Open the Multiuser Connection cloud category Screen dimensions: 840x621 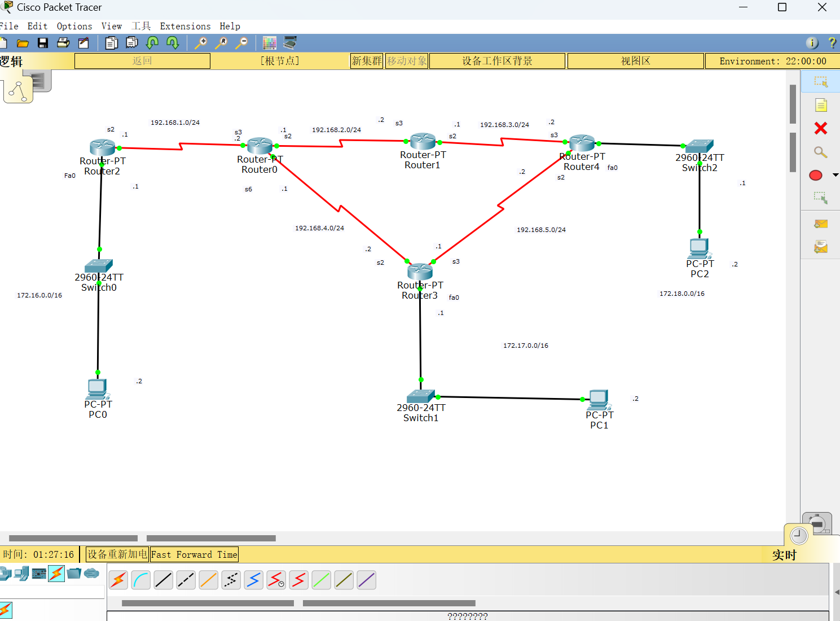coord(91,574)
